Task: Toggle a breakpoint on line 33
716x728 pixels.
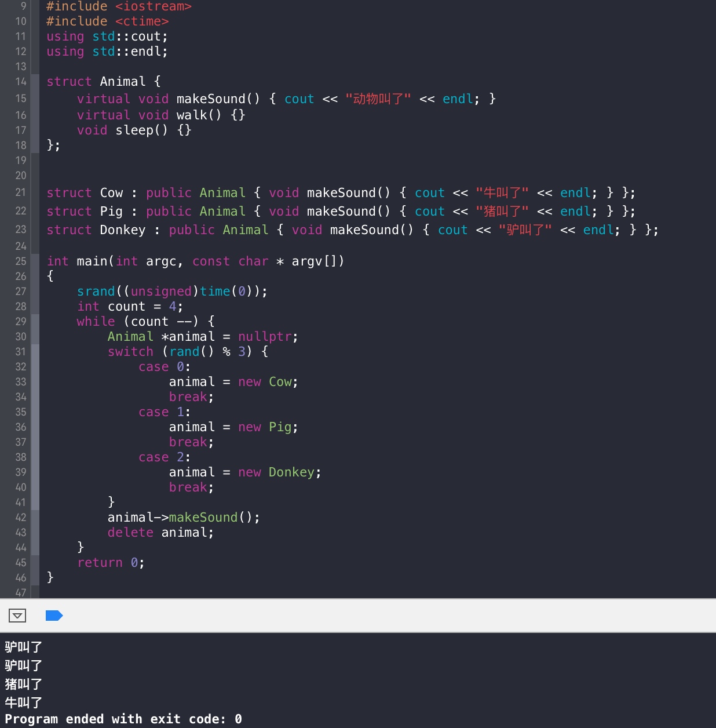Action: [21, 381]
